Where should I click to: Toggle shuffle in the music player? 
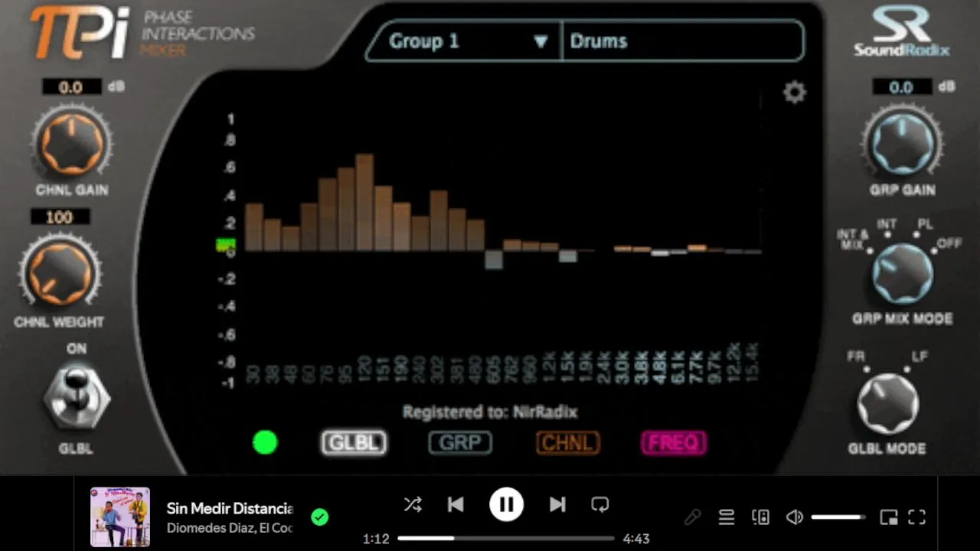[413, 504]
